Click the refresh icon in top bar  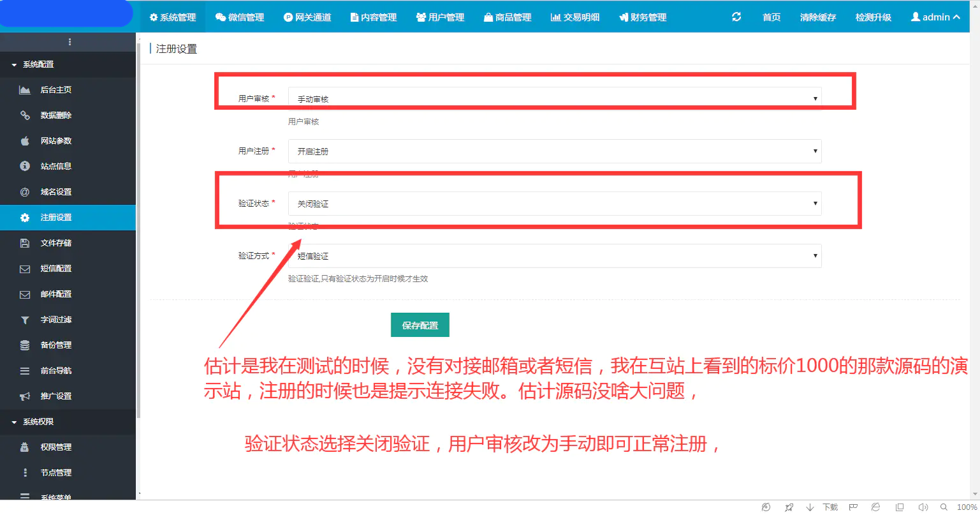pyautogui.click(x=736, y=17)
